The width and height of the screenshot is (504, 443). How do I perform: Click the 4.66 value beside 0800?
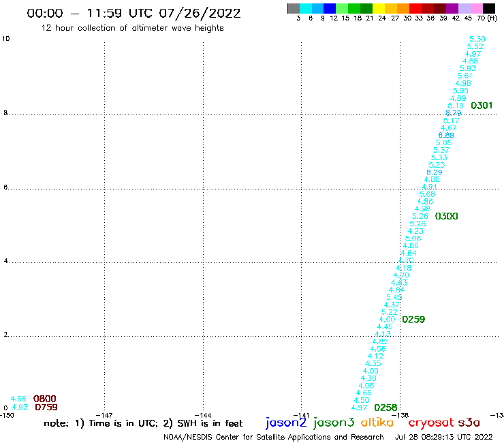[x=18, y=399]
